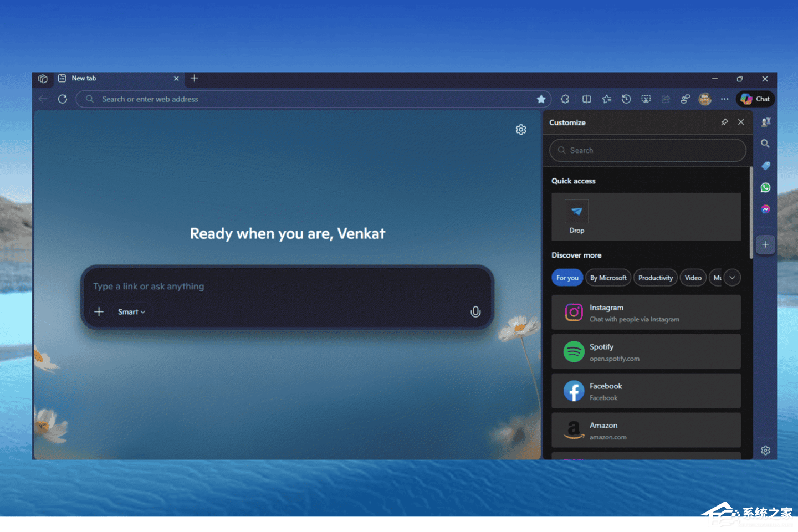Open the Settings and more menu

[x=724, y=99]
